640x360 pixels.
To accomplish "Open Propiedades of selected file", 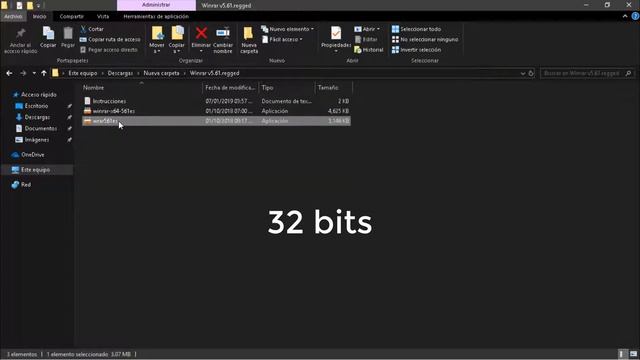I will (x=336, y=39).
